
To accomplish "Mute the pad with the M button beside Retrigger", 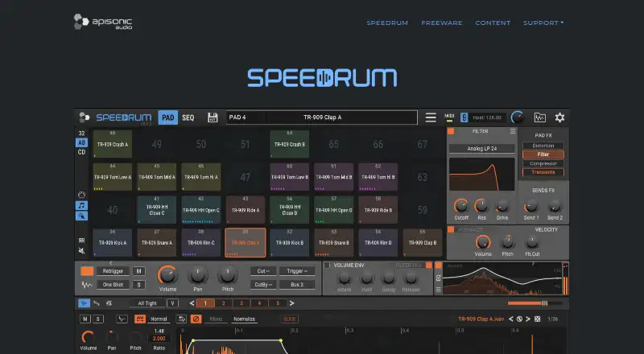I will click(x=138, y=271).
